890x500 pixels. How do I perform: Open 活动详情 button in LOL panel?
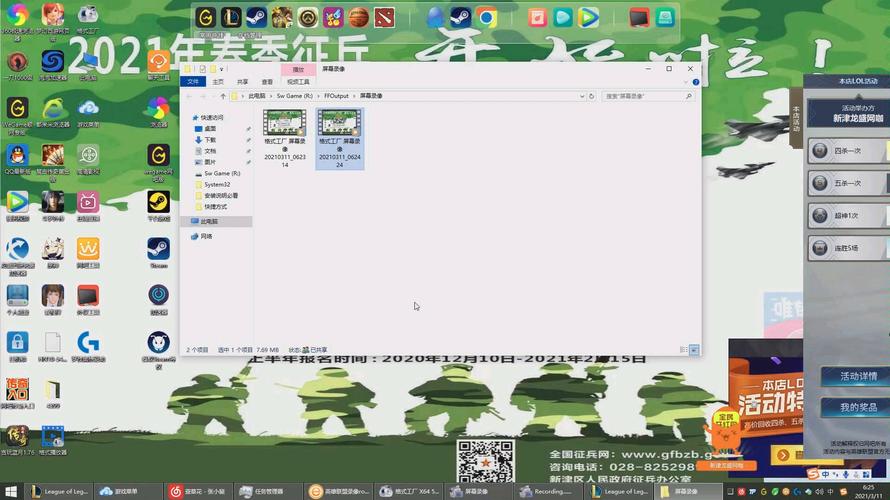(855, 376)
